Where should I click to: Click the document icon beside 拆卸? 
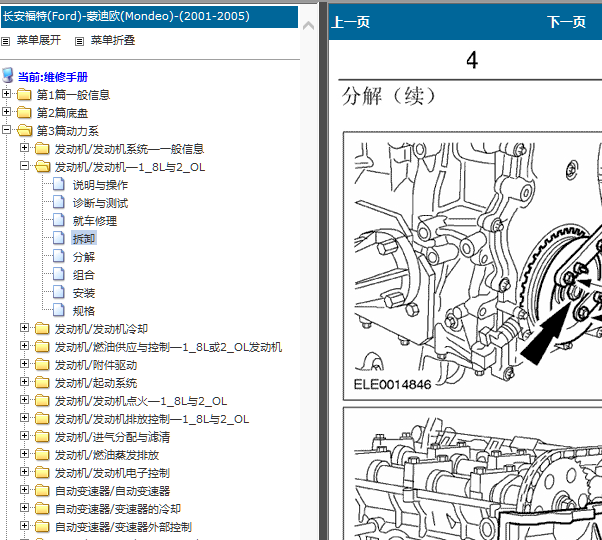[59, 238]
